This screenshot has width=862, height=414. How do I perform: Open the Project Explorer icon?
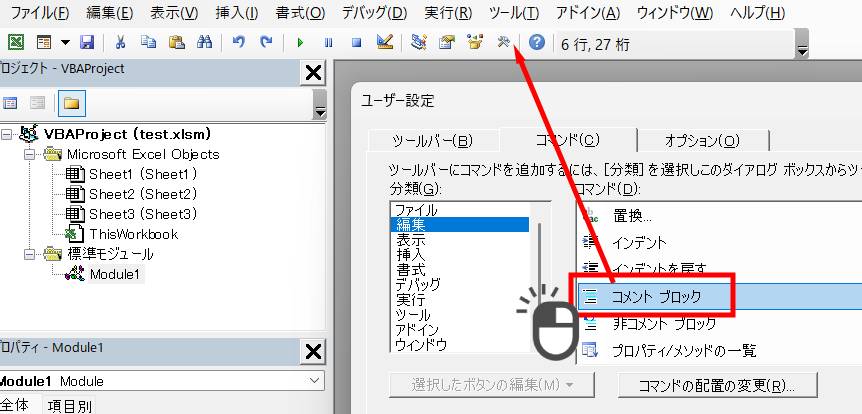click(419, 42)
